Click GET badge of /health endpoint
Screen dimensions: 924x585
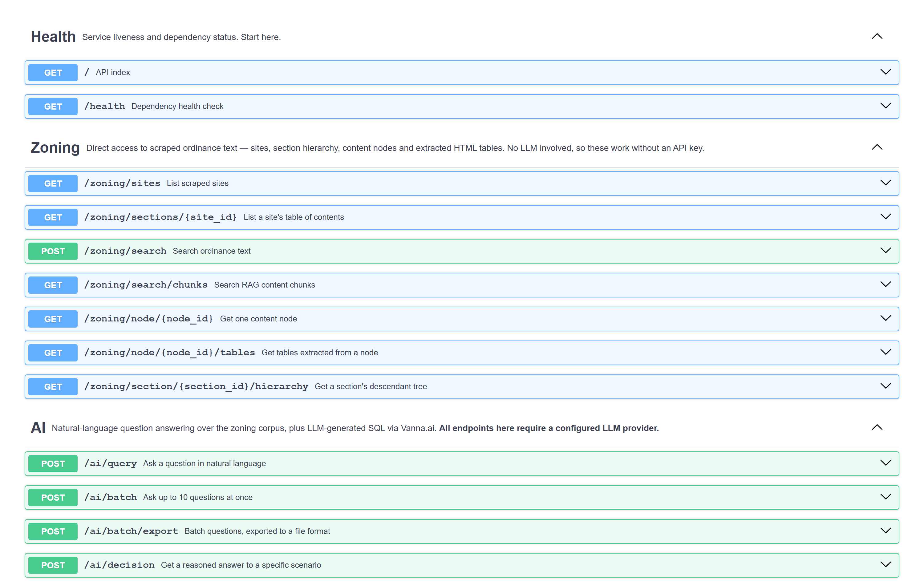(53, 106)
